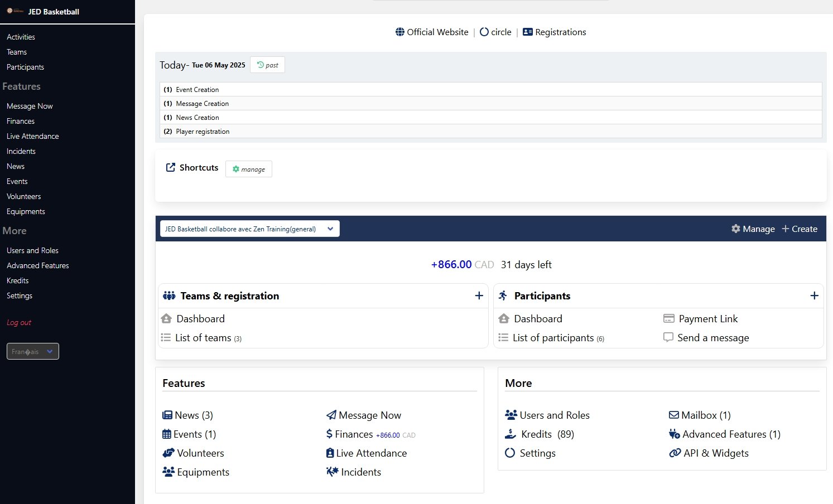
Task: Open Activities in the sidebar
Action: click(x=21, y=37)
